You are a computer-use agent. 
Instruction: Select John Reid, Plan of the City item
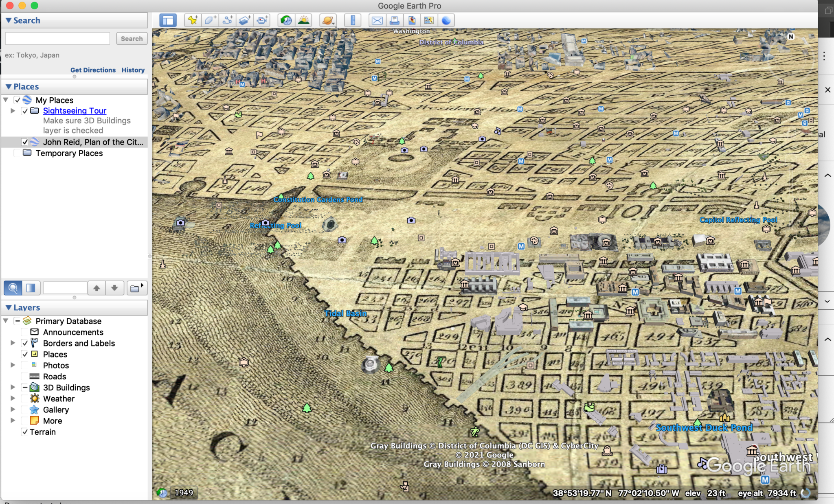(x=93, y=142)
